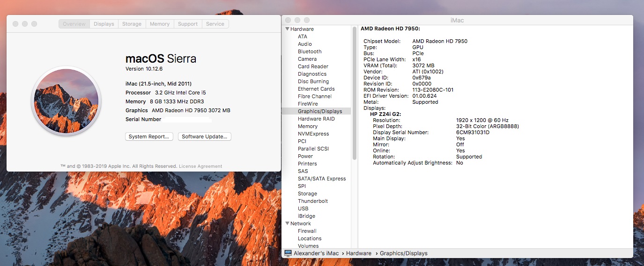
Task: Select Printers in the sidebar
Action: click(x=307, y=164)
